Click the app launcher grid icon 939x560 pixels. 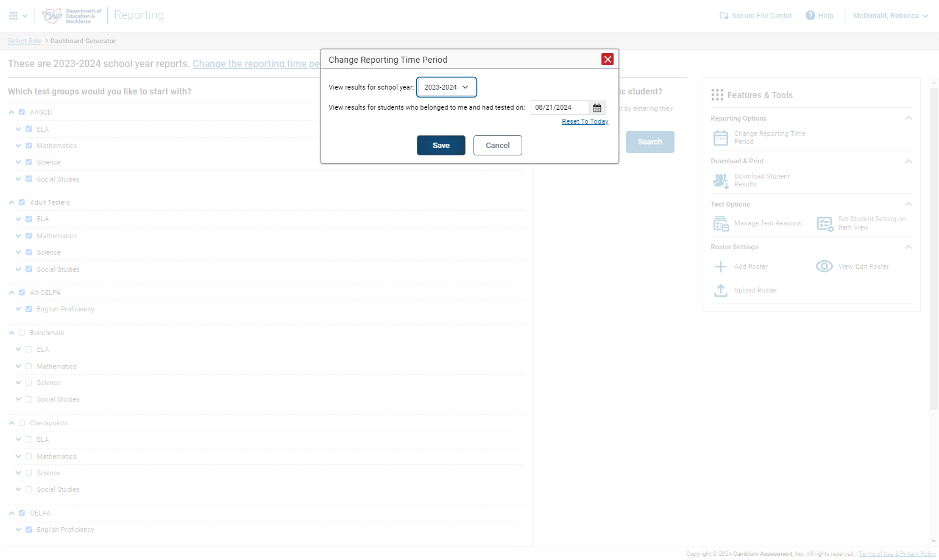pos(13,16)
